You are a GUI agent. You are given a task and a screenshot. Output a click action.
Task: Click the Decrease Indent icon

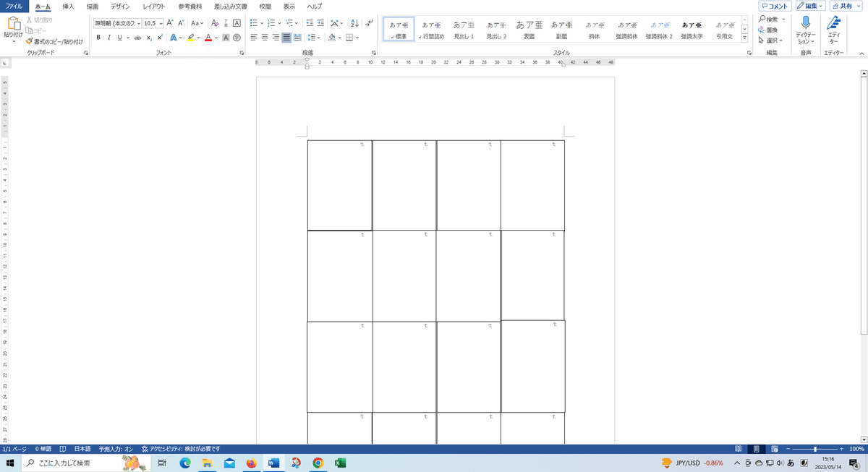[309, 23]
